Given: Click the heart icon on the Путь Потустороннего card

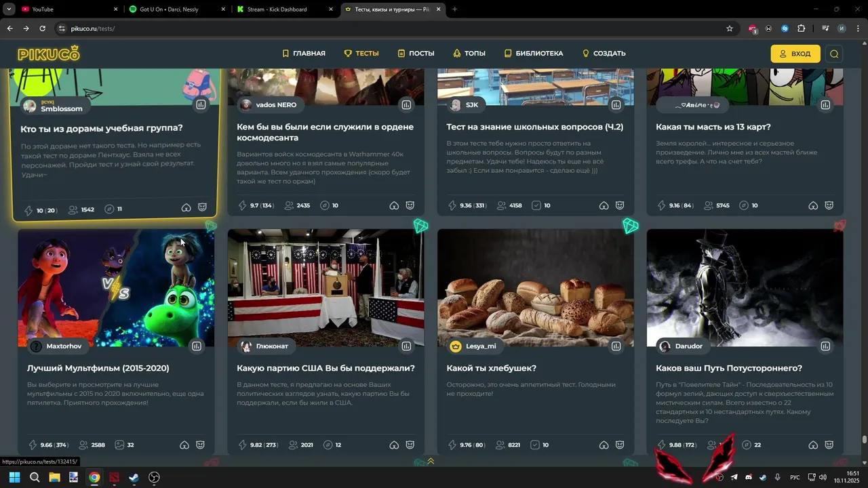Looking at the screenshot, I should coord(813,445).
